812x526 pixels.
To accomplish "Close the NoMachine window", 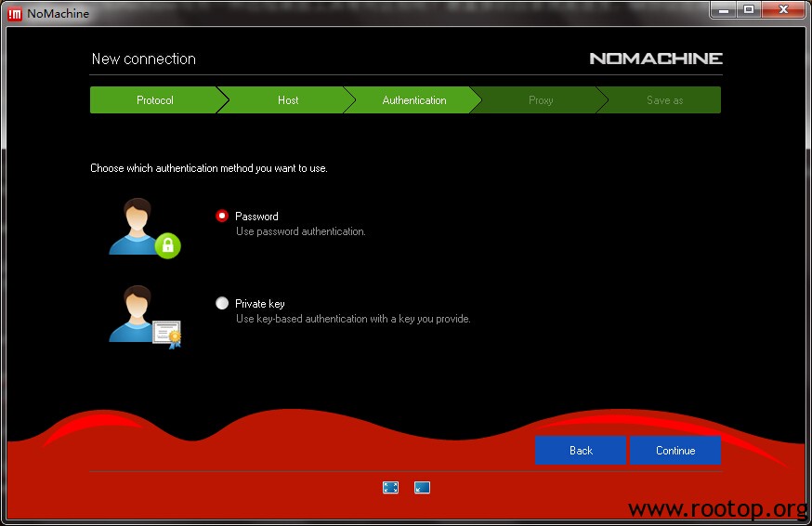I will [783, 10].
